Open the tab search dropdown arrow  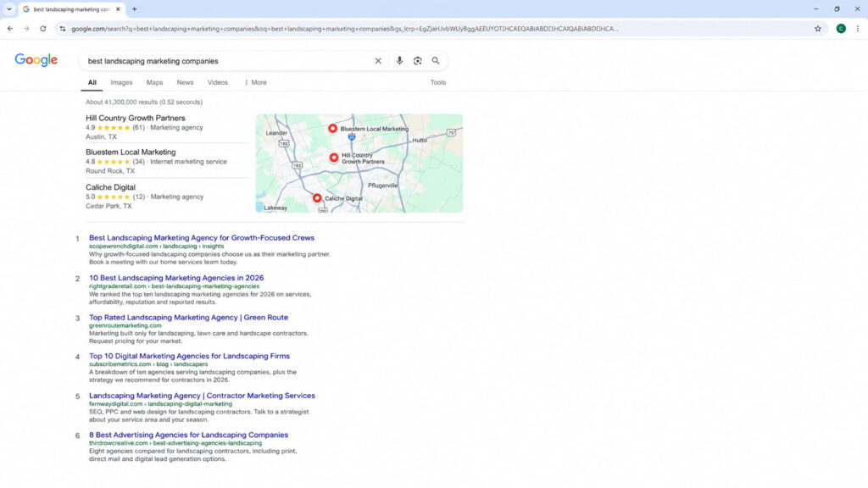point(8,8)
